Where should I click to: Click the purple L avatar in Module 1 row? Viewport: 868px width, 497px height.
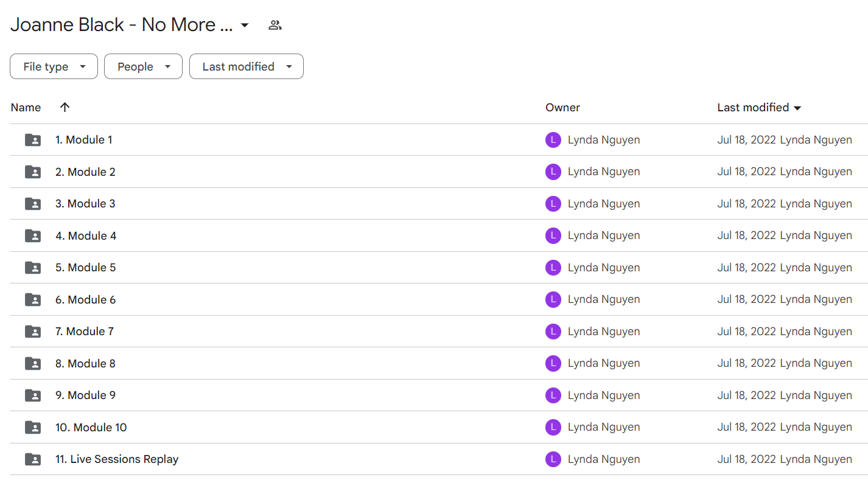(x=553, y=140)
